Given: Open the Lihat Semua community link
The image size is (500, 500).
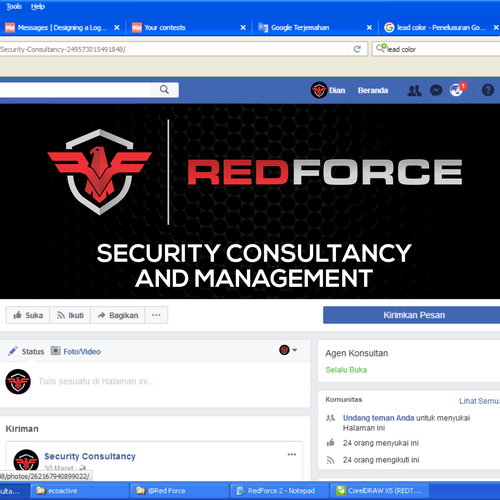Looking at the screenshot, I should tap(479, 401).
